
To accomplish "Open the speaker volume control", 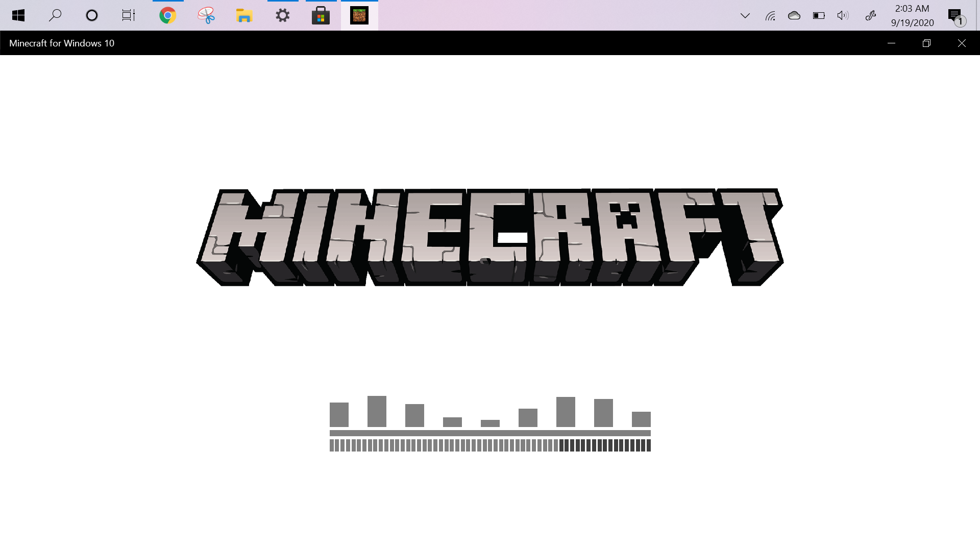I will click(843, 15).
